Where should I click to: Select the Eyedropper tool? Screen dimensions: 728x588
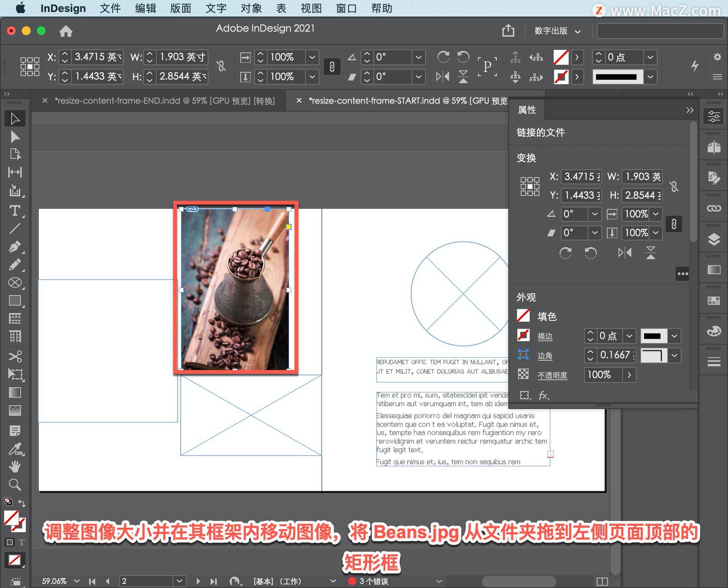(15, 449)
